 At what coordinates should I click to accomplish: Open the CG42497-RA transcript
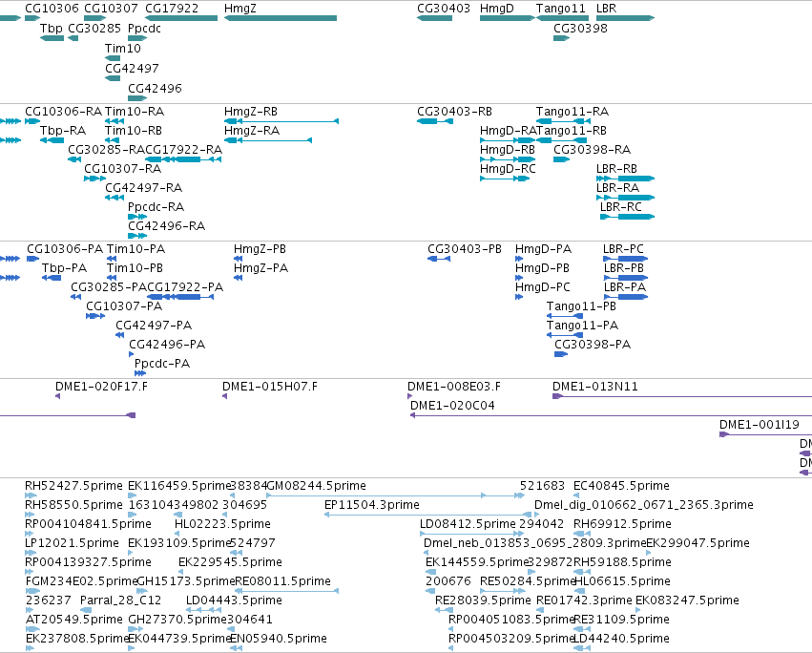tap(115, 198)
